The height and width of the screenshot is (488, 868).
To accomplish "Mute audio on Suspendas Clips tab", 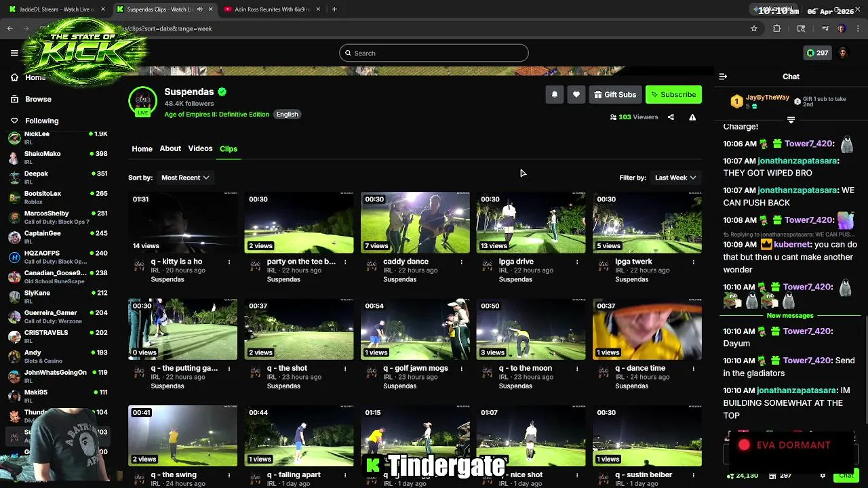I will [199, 9].
